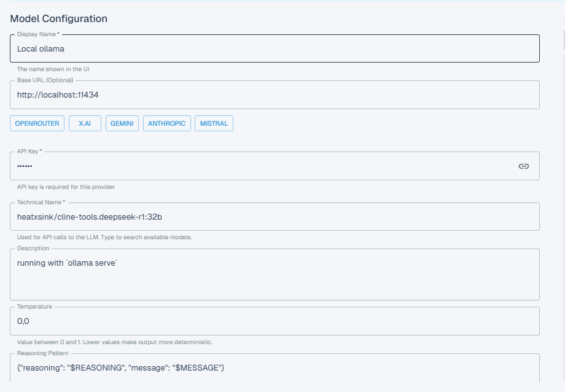This screenshot has height=392, width=565.
Task: Click the Technical Name field label
Action: (41, 202)
